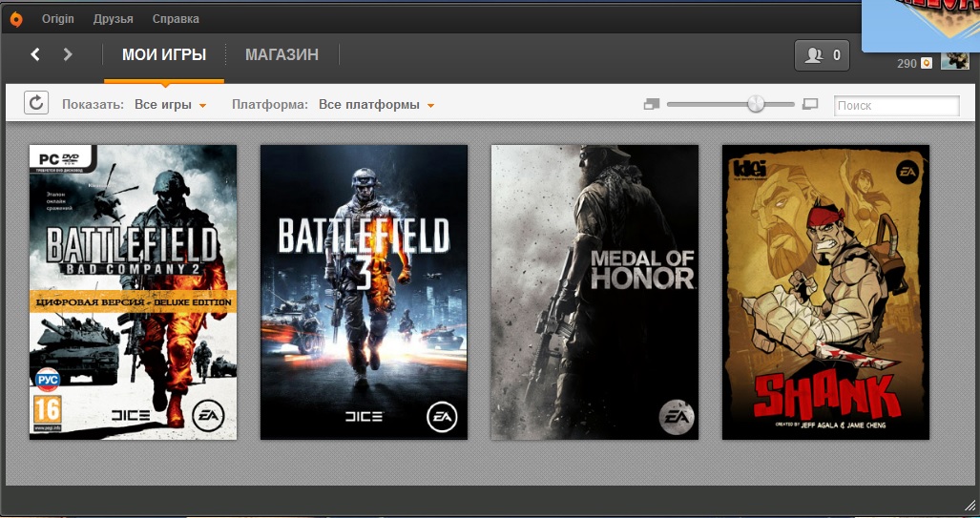Click the large tiles size icon
This screenshot has width=980, height=518.
pyautogui.click(x=811, y=104)
